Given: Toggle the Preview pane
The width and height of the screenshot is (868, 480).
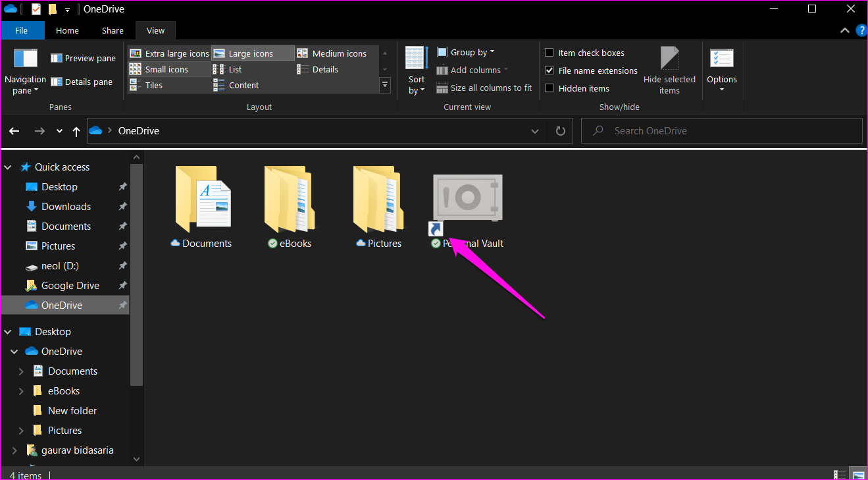Looking at the screenshot, I should [x=83, y=58].
